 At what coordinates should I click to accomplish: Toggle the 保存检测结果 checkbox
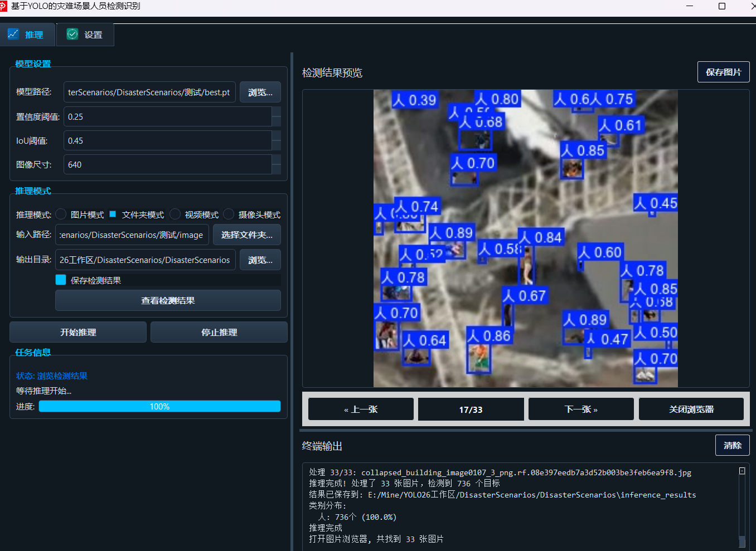61,280
